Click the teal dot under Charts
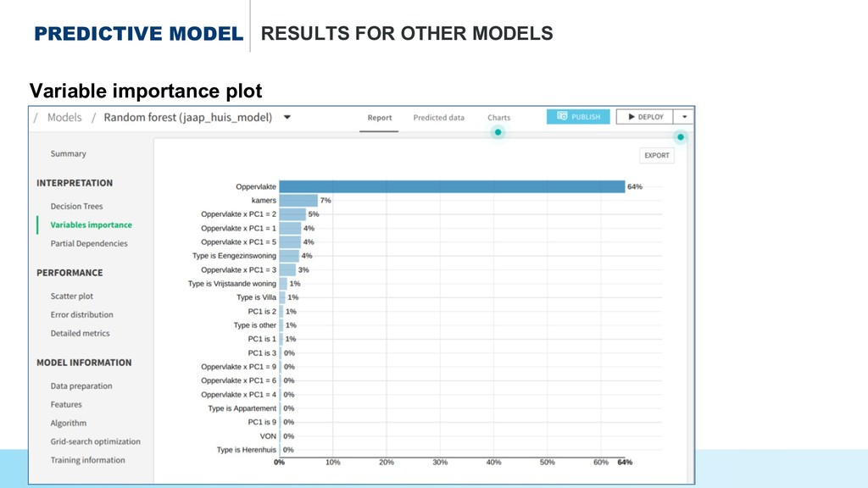Screen dimensions: 868x488 pos(498,132)
